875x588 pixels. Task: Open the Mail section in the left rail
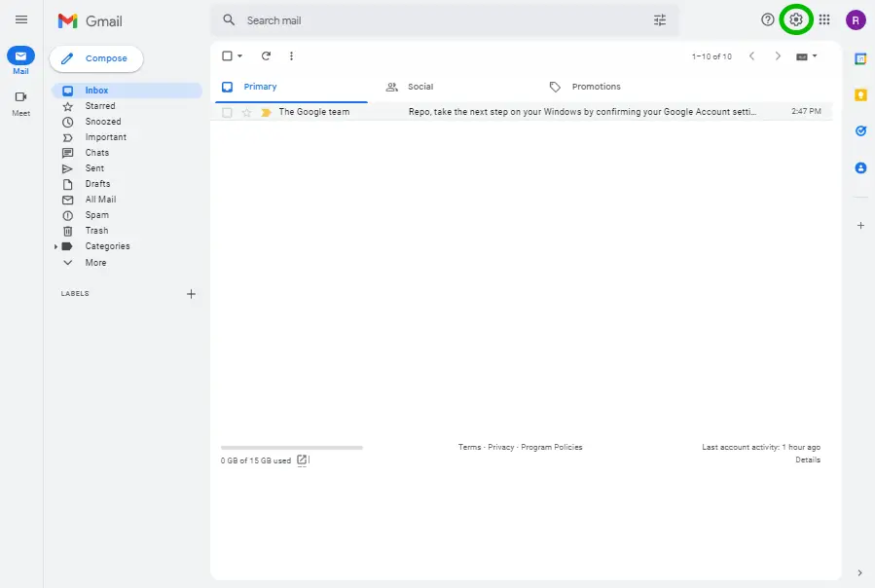20,60
